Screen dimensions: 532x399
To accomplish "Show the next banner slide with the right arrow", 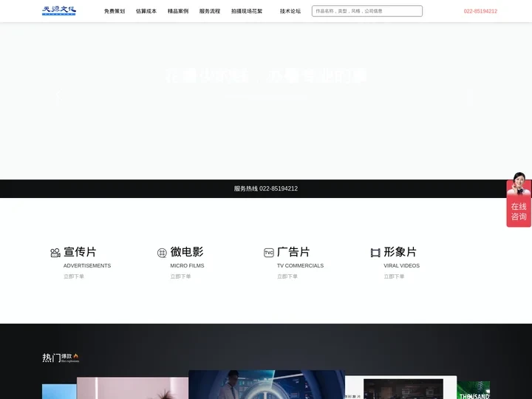I will pyautogui.click(x=470, y=97).
